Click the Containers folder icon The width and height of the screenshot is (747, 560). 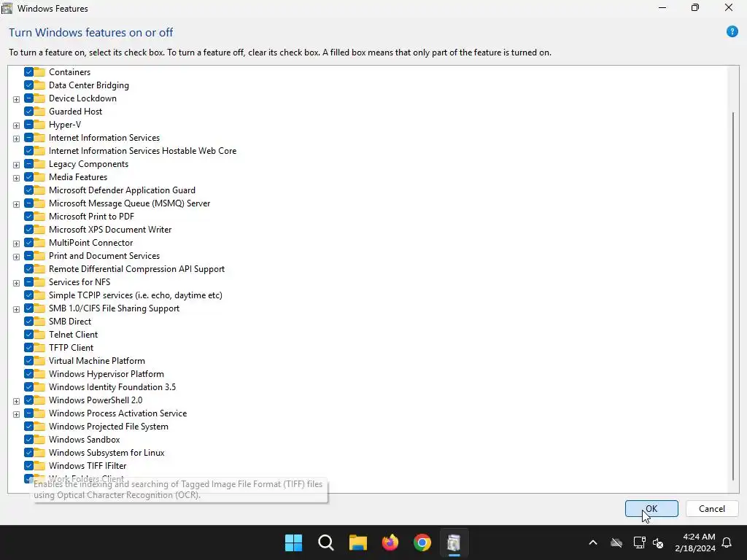(39, 72)
